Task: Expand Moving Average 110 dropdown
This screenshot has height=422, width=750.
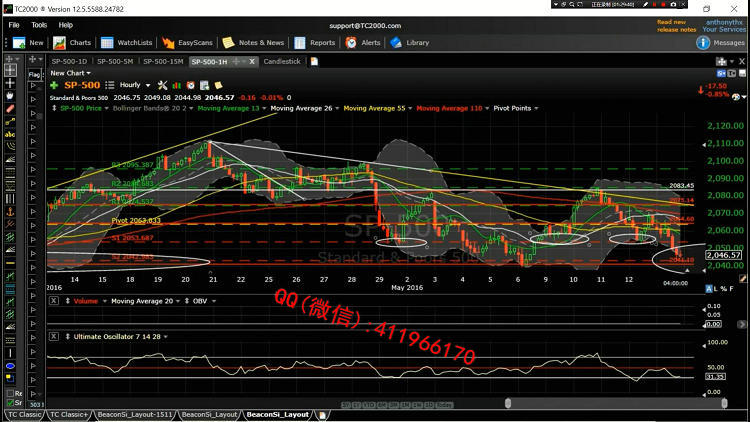Action: [487, 109]
